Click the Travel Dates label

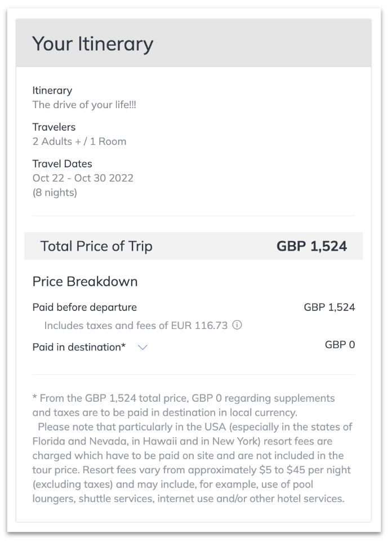[62, 164]
